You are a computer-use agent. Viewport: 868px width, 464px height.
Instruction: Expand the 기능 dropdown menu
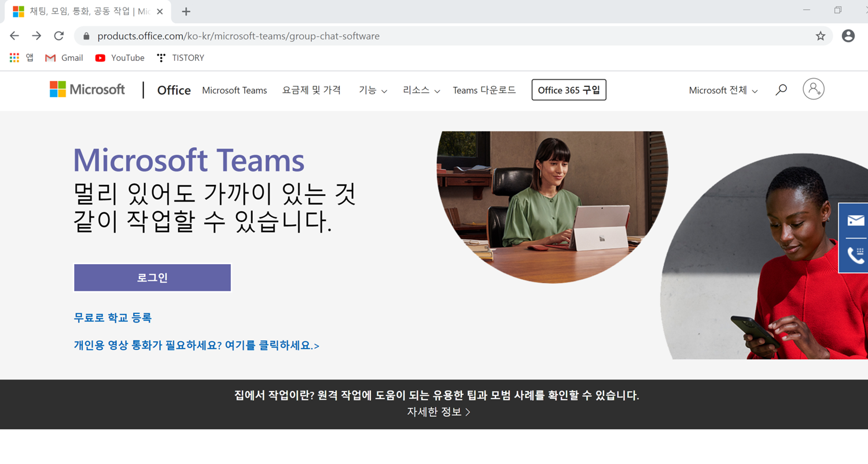click(373, 90)
